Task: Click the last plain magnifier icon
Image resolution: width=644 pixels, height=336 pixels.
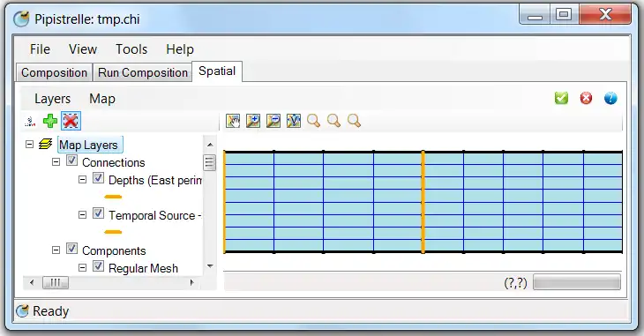Action: [354, 121]
